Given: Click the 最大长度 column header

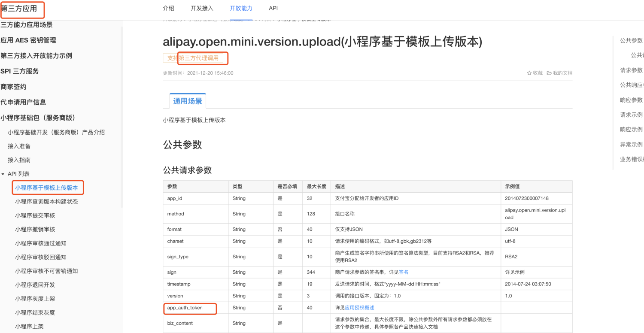Looking at the screenshot, I should pyautogui.click(x=316, y=187).
